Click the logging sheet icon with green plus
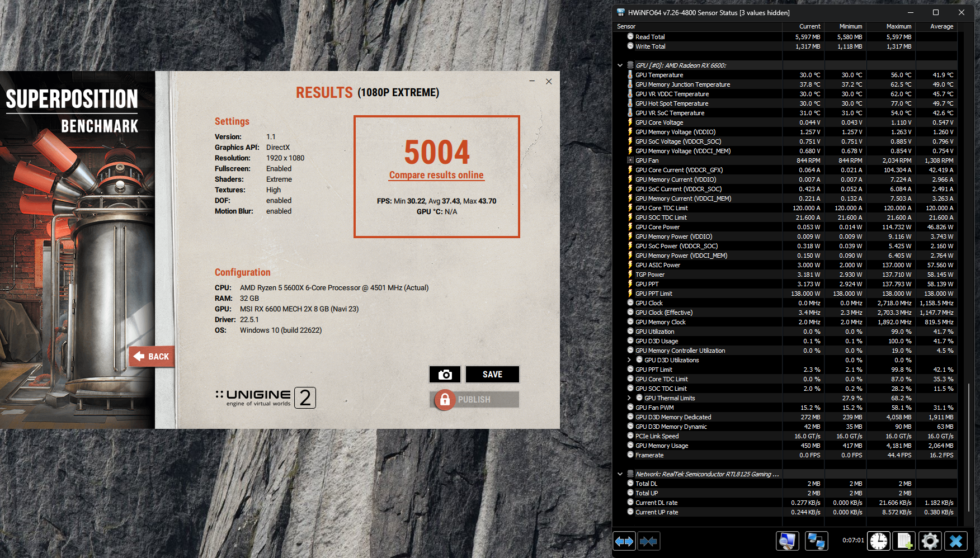The width and height of the screenshot is (980, 558). (904, 541)
